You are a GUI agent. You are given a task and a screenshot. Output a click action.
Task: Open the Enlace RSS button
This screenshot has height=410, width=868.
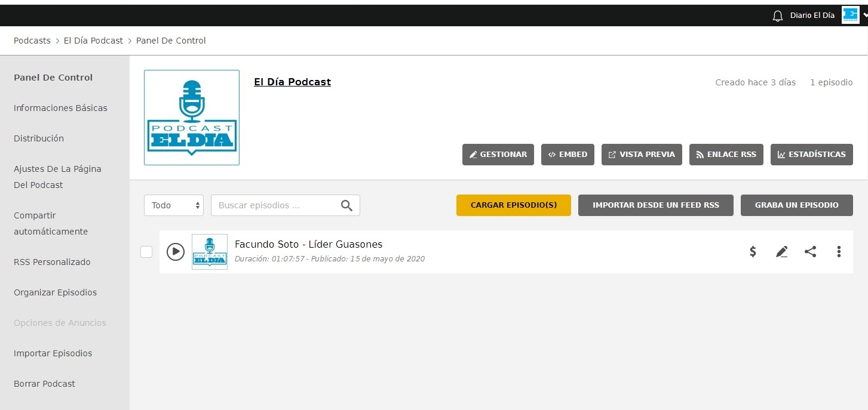(x=726, y=155)
